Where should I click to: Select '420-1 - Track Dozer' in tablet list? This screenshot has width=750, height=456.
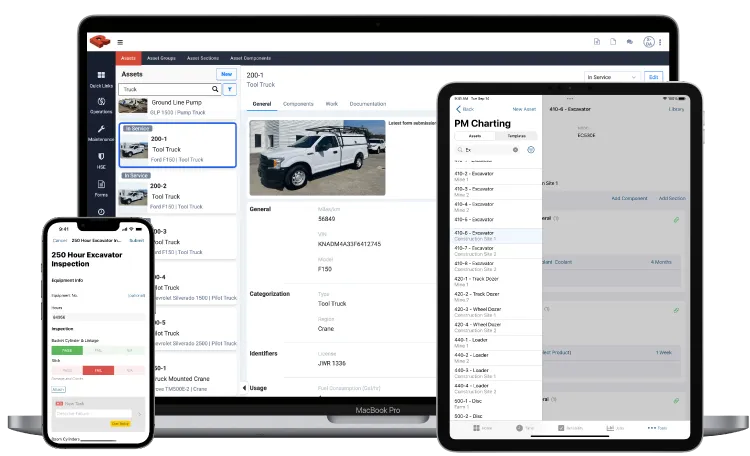[x=496, y=281]
